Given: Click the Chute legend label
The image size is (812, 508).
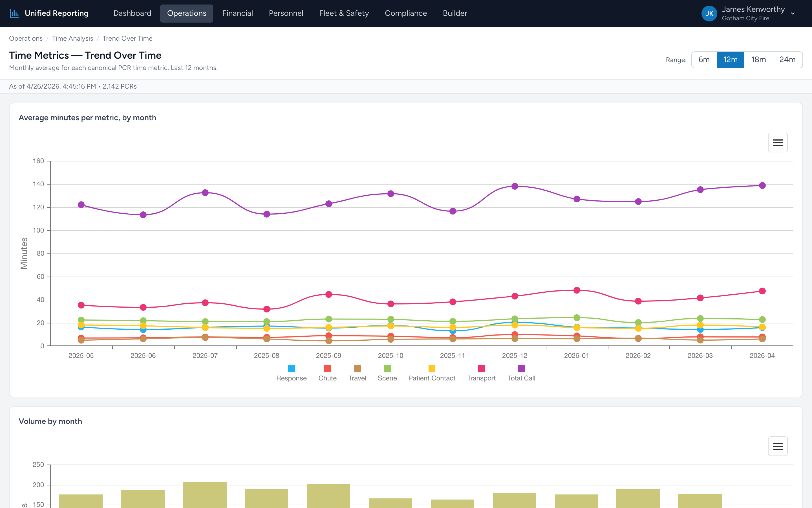Looking at the screenshot, I should (x=328, y=378).
